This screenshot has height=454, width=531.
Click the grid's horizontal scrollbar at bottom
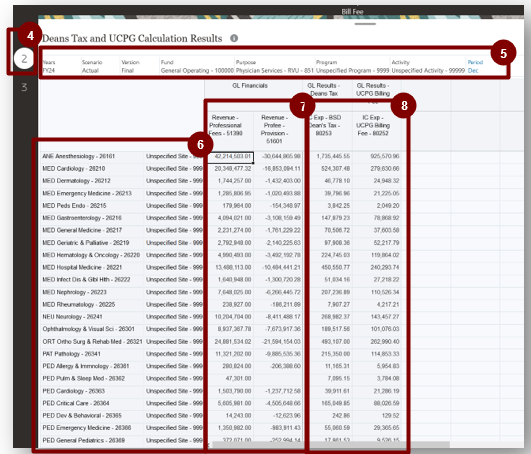(x=330, y=444)
